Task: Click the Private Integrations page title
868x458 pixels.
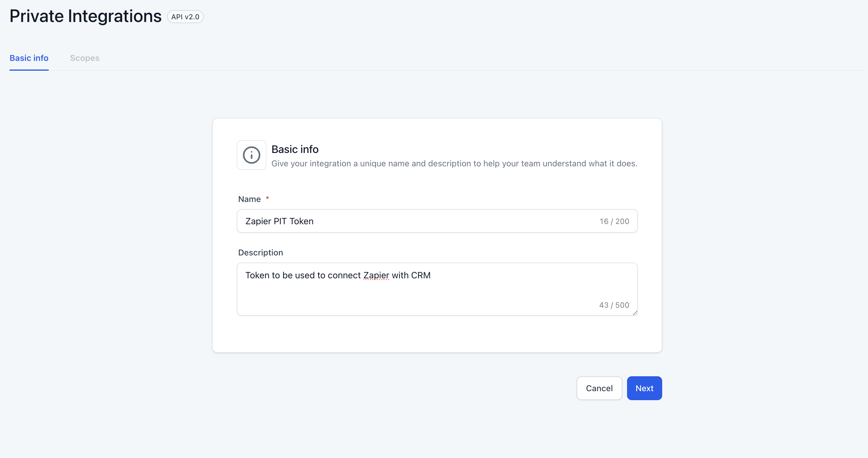Action: coord(86,16)
